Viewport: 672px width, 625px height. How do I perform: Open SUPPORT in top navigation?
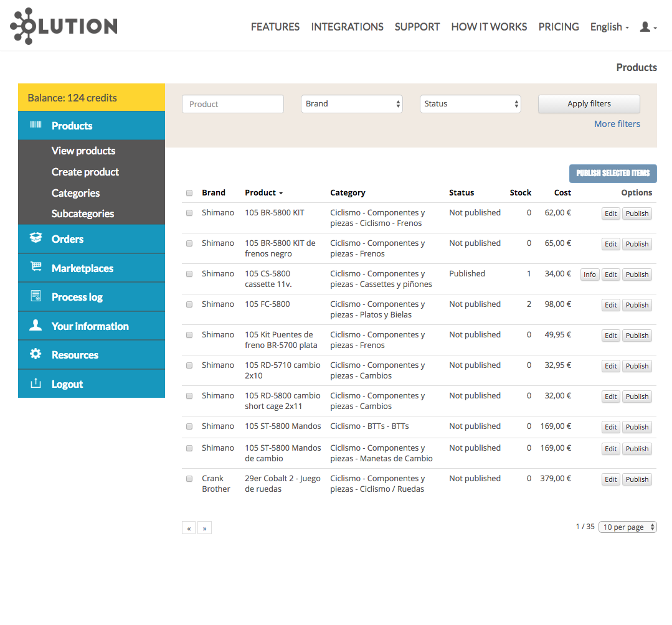tap(417, 27)
